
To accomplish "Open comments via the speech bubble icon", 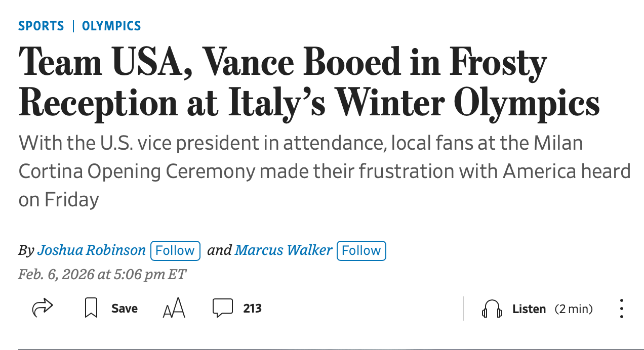I will point(223,308).
